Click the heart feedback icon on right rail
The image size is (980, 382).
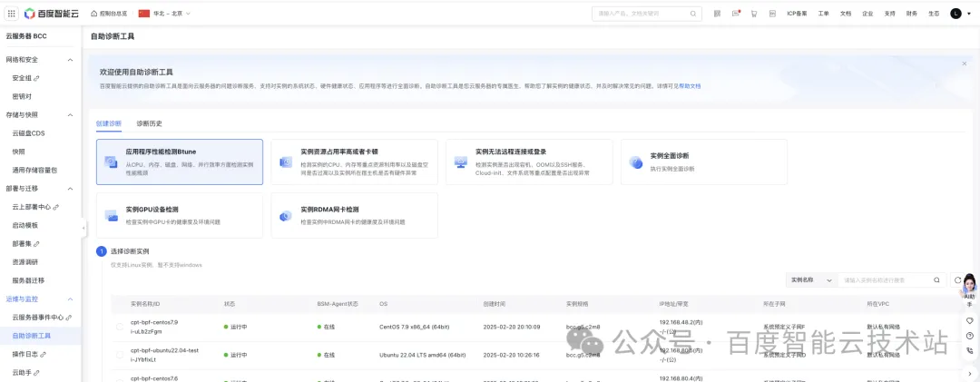point(969,320)
